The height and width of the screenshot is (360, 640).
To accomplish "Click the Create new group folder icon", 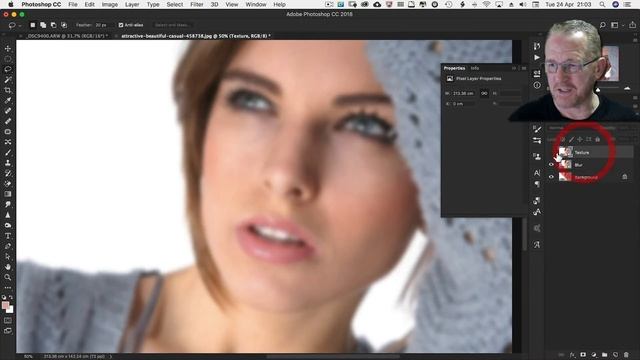I will click(x=604, y=355).
